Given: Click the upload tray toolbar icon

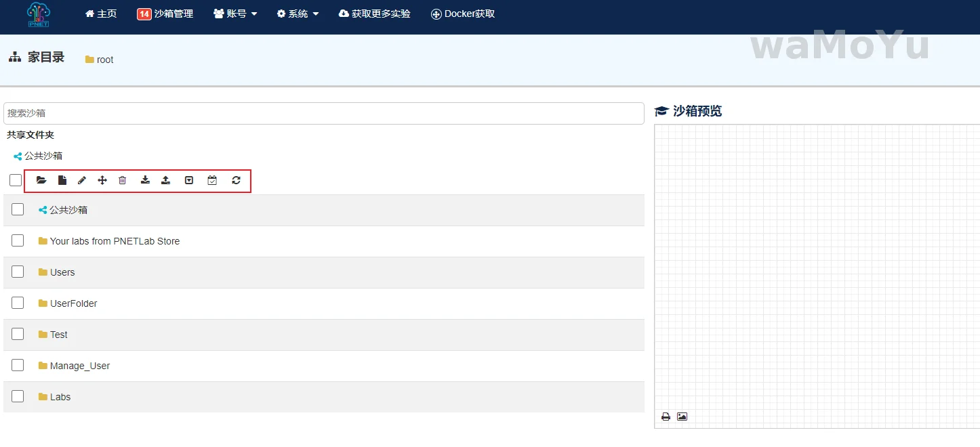Looking at the screenshot, I should coord(165,180).
